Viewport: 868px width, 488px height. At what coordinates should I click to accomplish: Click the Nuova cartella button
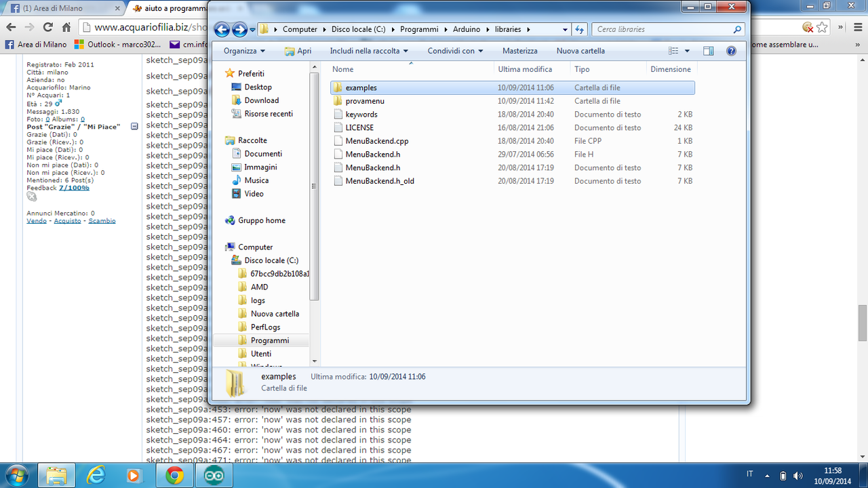pos(580,51)
